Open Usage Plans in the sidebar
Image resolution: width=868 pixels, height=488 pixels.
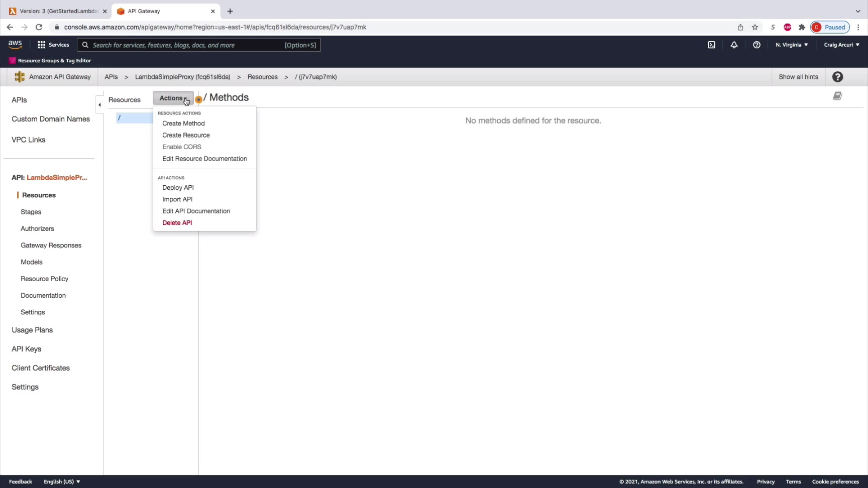32,330
